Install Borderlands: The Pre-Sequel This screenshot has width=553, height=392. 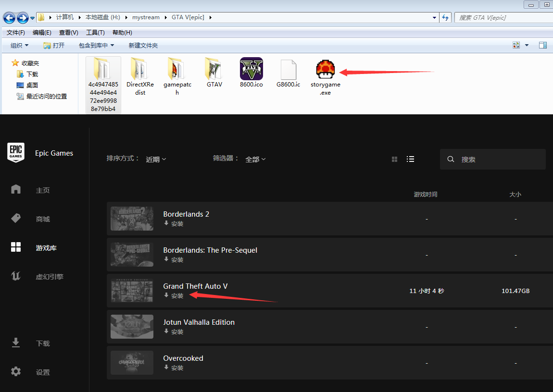(174, 259)
